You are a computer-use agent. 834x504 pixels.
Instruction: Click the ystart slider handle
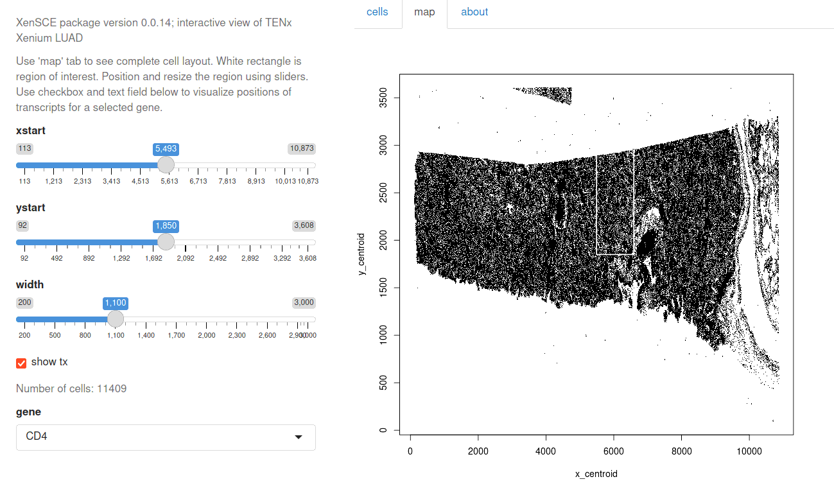click(x=166, y=242)
